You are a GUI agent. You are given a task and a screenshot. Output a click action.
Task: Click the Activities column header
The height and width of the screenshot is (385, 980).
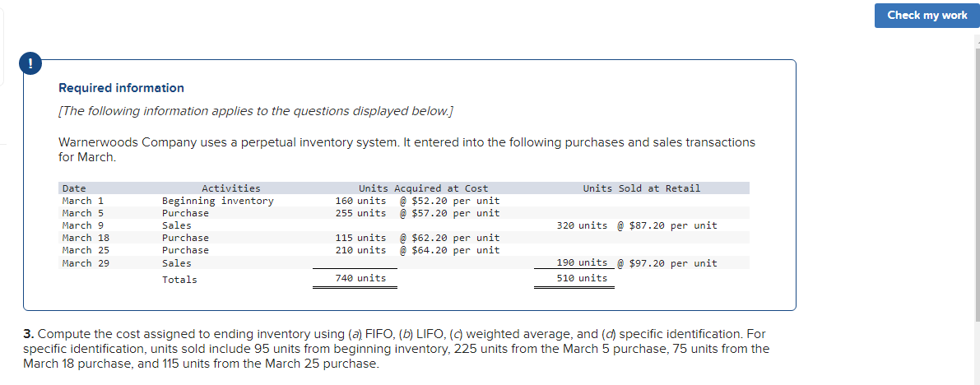(x=231, y=188)
